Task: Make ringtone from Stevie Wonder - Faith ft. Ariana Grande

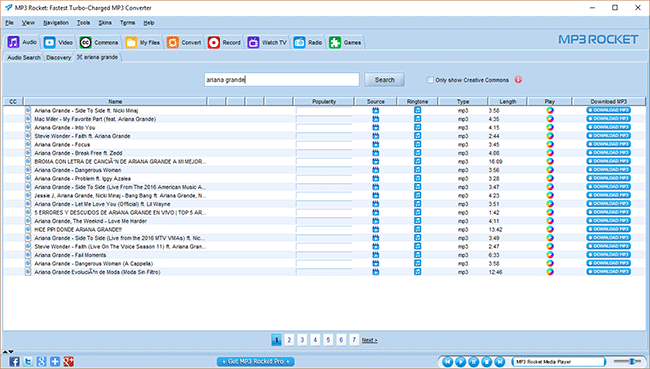Action: point(417,136)
